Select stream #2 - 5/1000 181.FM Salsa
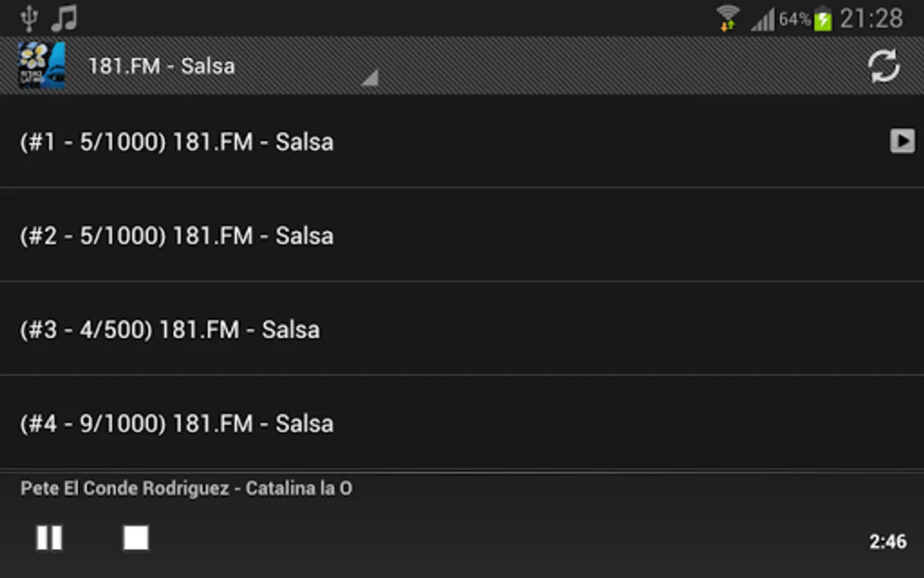The image size is (924, 578). 462,235
